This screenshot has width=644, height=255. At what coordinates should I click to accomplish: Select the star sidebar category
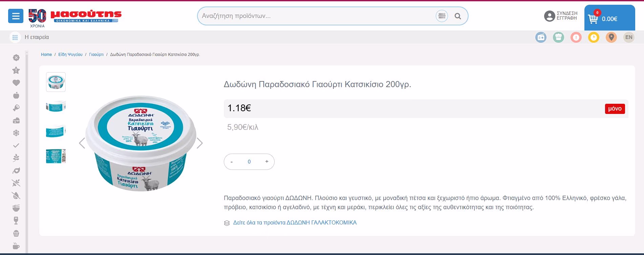point(16,70)
